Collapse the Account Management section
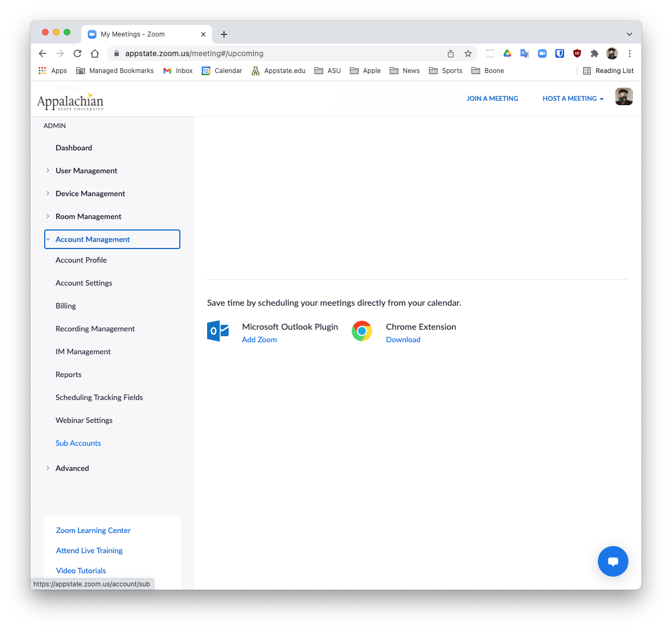672x630 pixels. tap(93, 239)
